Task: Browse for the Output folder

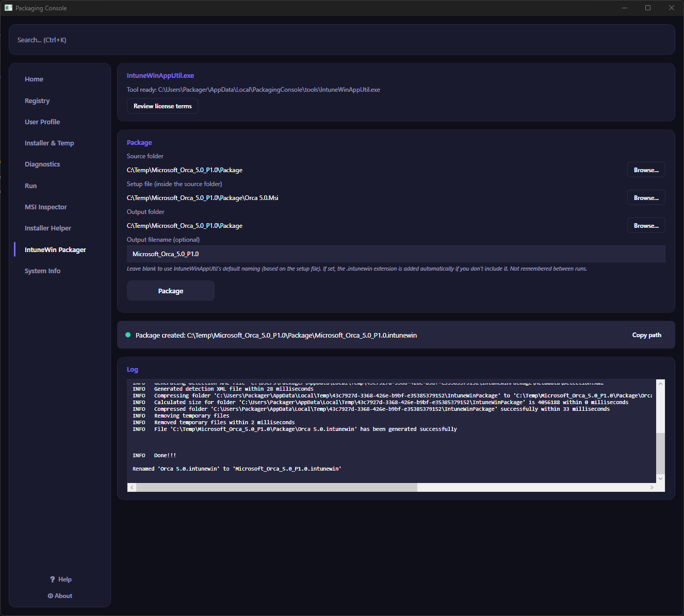Action: [x=646, y=226]
